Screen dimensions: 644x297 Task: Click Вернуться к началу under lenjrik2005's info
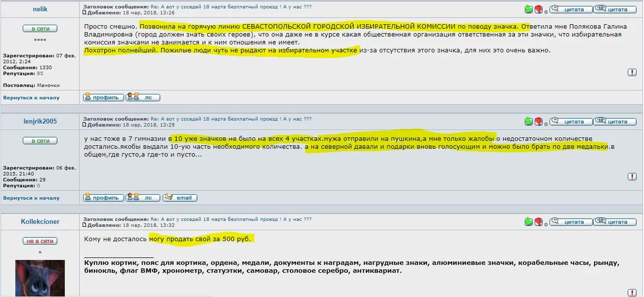[x=31, y=198]
